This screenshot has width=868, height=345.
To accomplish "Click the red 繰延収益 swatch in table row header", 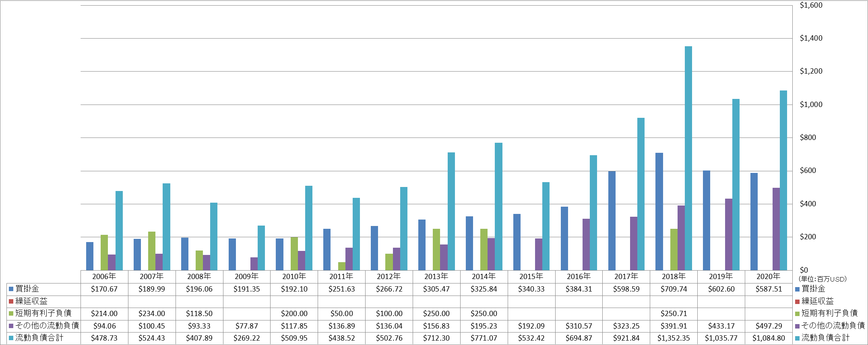I will [x=11, y=301].
